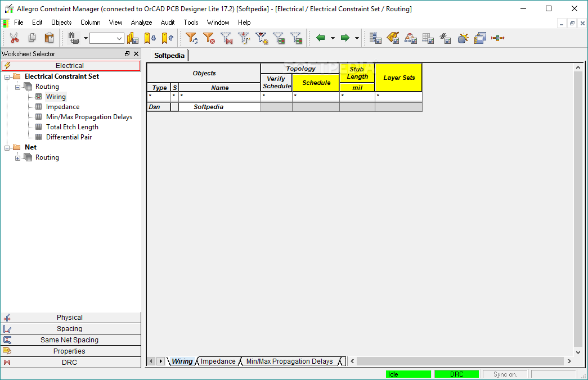
Task: Activate the filter funnel icon
Action: 192,38
